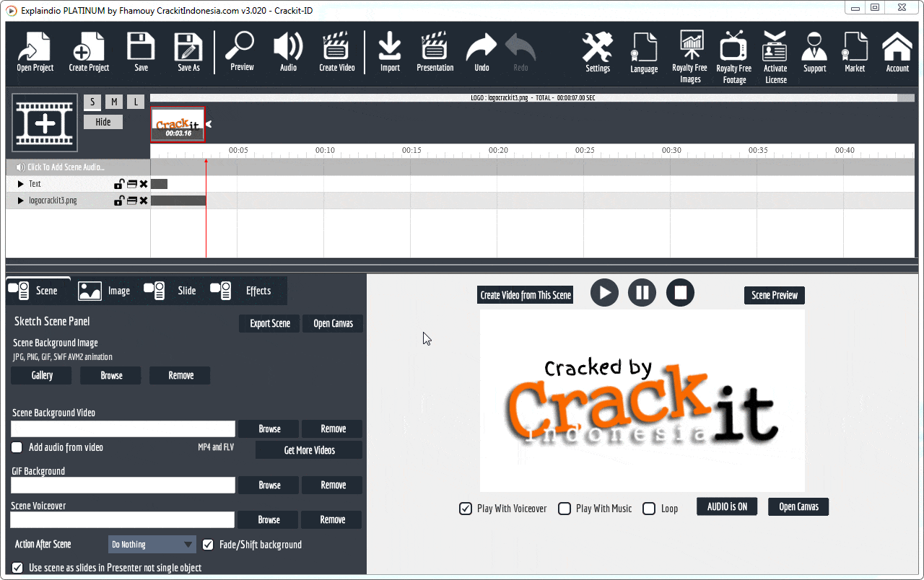The width and height of the screenshot is (924, 580).
Task: Open the Settings tools icon
Action: pyautogui.click(x=597, y=52)
